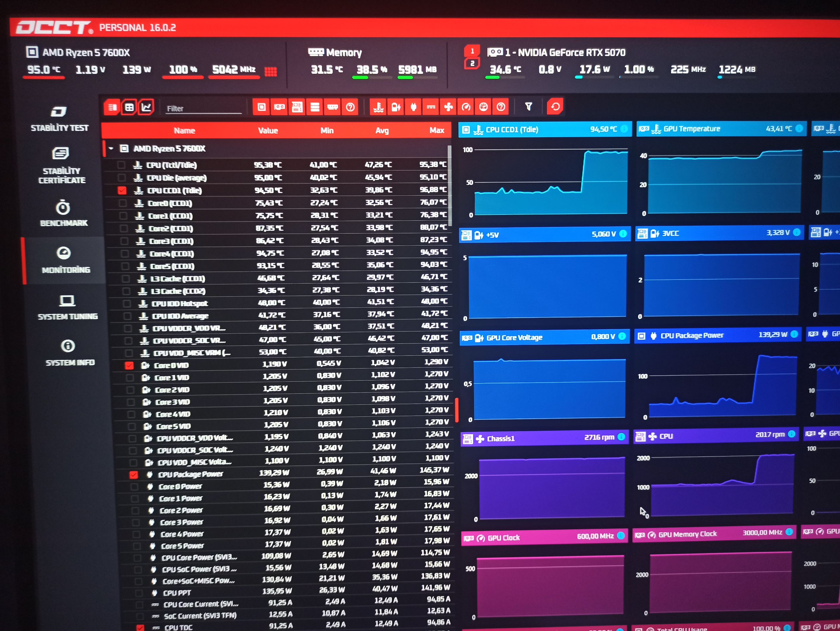Sort by the Name column header
This screenshot has width=840, height=631.
pyautogui.click(x=184, y=131)
